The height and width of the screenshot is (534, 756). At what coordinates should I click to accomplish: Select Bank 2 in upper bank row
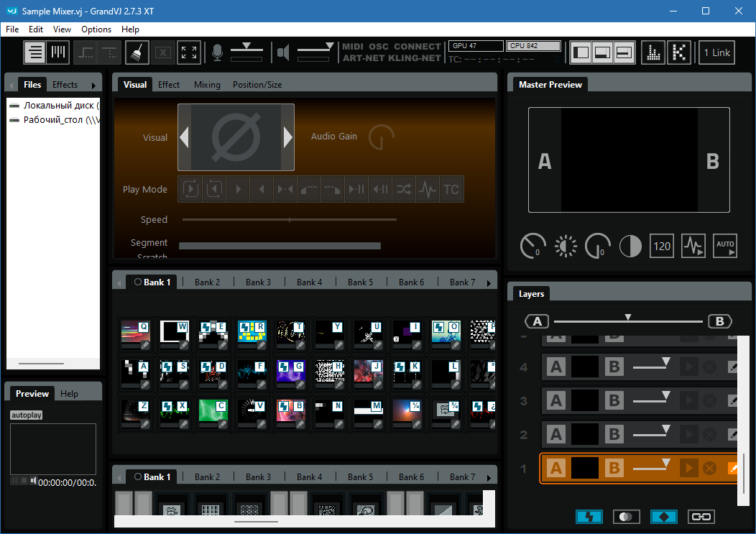click(207, 282)
